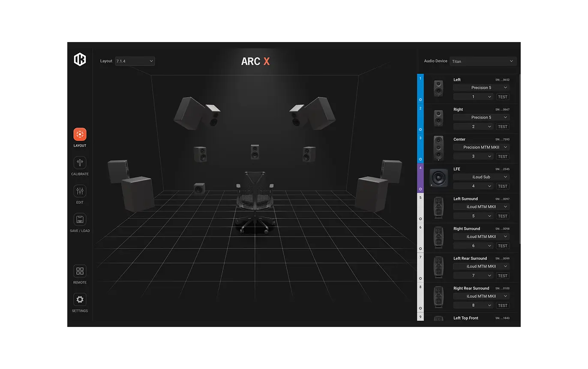This screenshot has height=369, width=588.
Task: Open the Save / Load floppy icon
Action: (x=80, y=220)
